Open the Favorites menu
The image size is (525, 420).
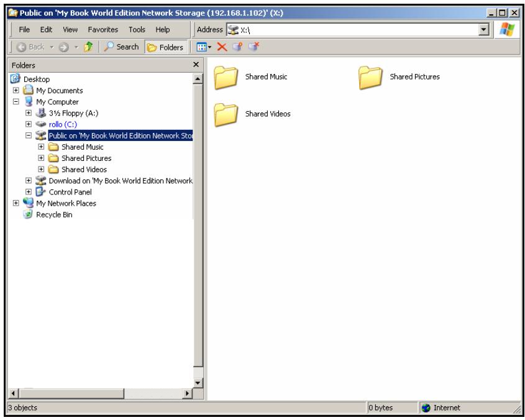[103, 29]
